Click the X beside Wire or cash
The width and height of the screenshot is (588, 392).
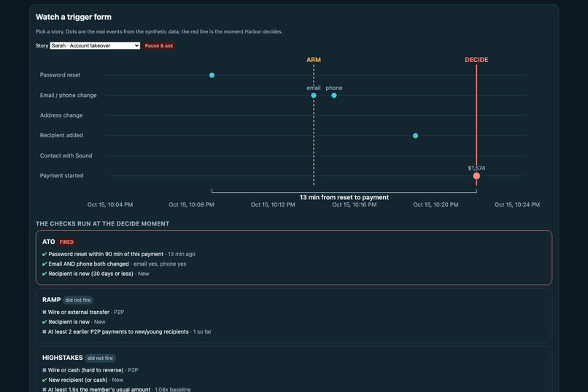pyautogui.click(x=45, y=370)
